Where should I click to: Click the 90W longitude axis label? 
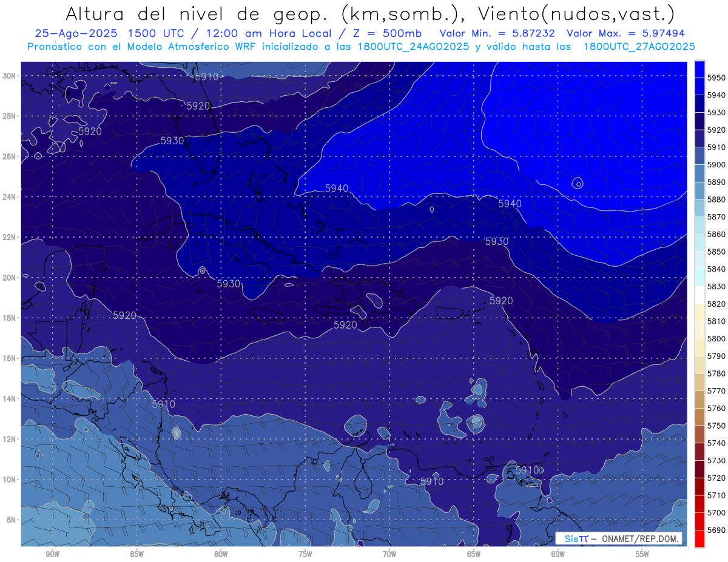click(52, 555)
